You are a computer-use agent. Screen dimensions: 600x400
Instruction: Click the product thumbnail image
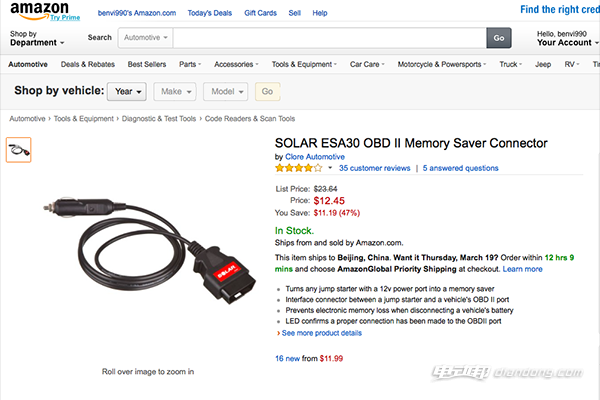pyautogui.click(x=18, y=150)
